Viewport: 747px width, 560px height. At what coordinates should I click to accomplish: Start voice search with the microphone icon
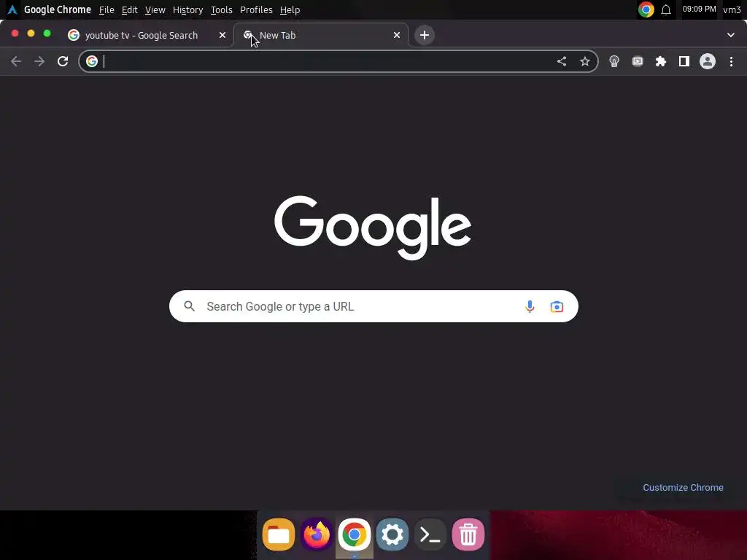point(530,306)
